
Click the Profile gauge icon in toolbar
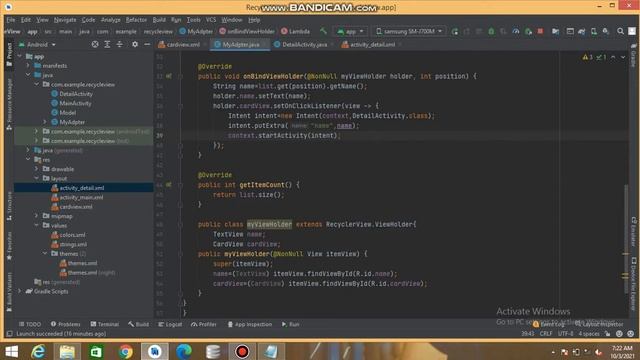point(516,31)
